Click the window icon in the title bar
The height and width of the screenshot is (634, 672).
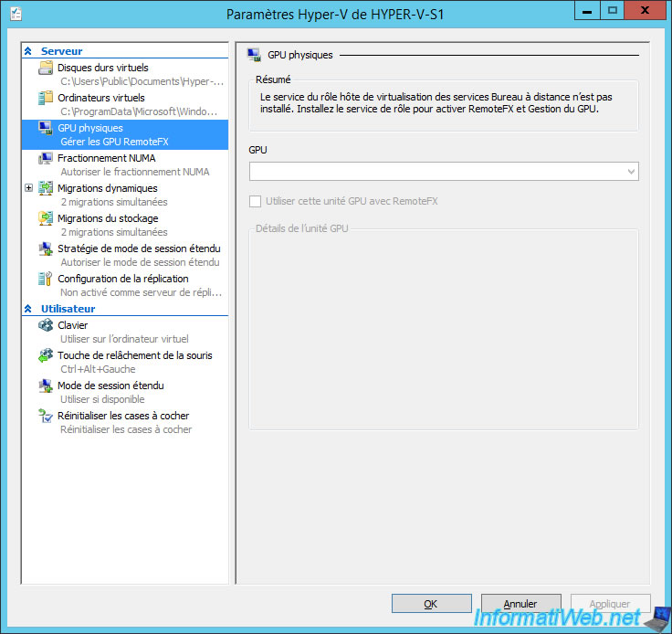(x=16, y=14)
